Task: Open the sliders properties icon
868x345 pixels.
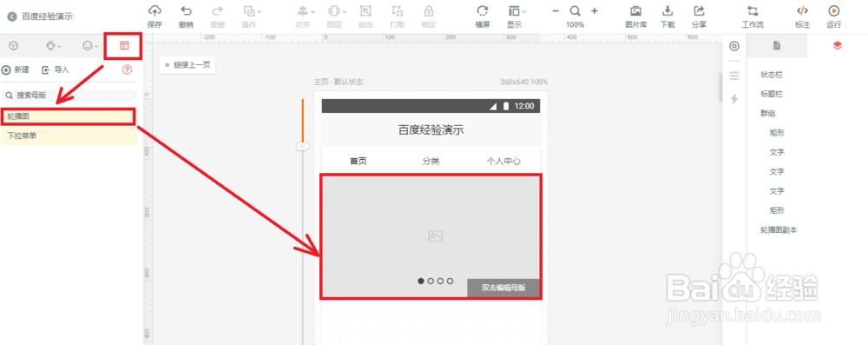Action: pos(734,75)
